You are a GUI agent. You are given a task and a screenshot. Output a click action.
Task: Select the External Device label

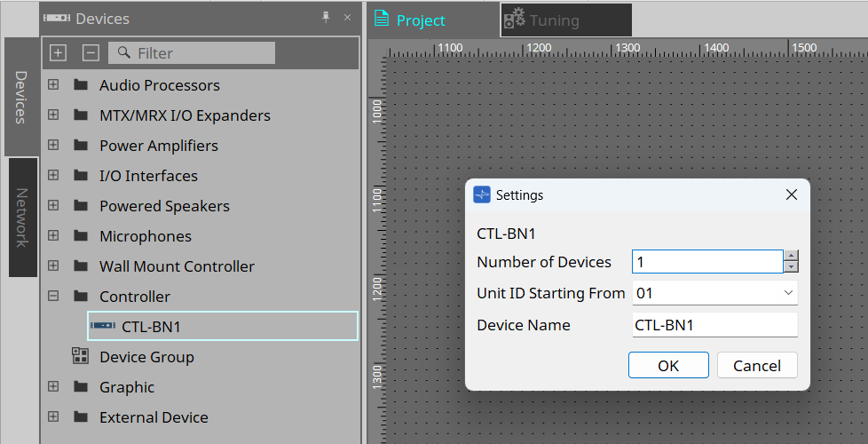click(x=154, y=417)
